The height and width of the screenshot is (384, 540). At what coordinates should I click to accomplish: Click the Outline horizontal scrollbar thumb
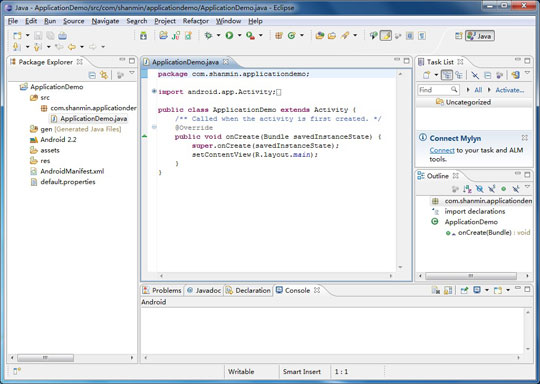coord(471,276)
